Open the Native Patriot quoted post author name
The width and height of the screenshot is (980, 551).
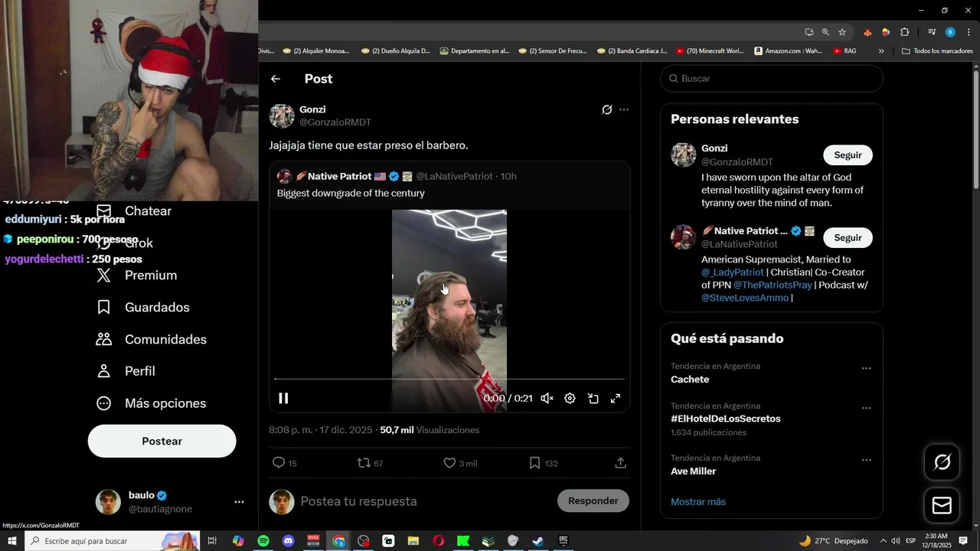[x=340, y=176]
